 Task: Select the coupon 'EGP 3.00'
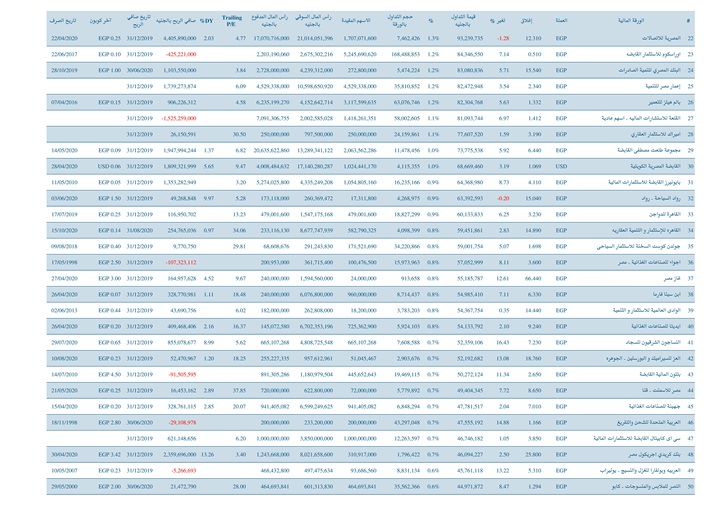[x=109, y=279]
